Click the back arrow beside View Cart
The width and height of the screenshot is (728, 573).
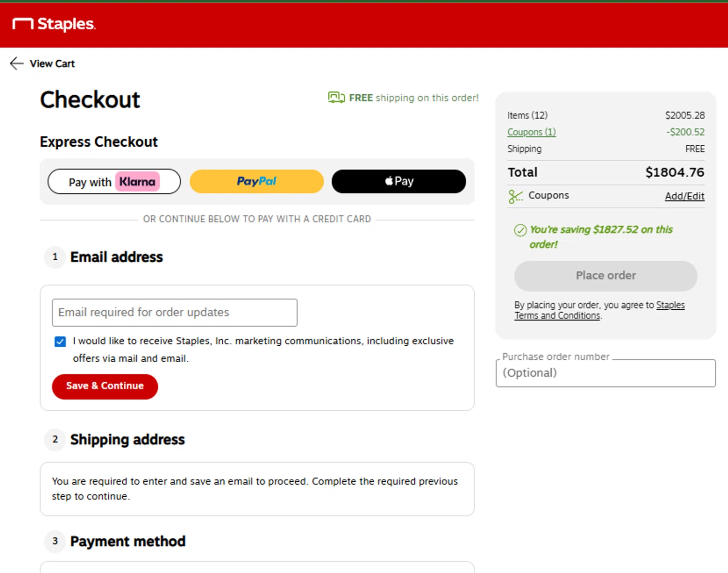(17, 64)
